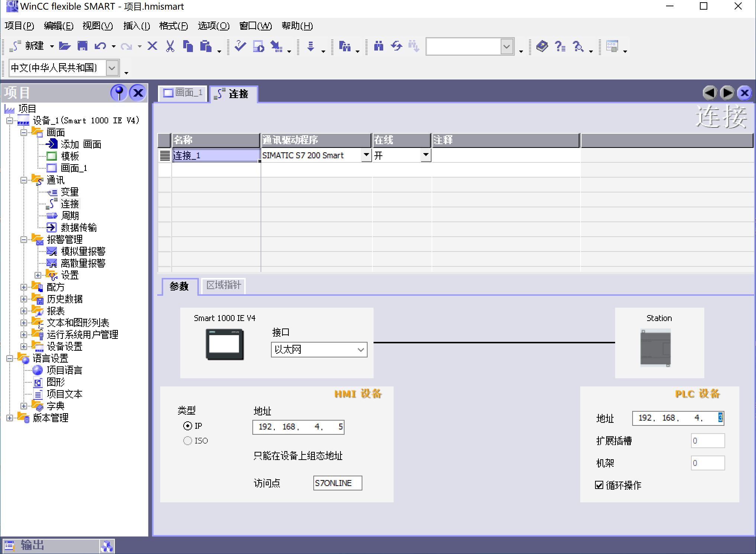Viewport: 756px width, 554px height.
Task: Switch to 区域指针 tab
Action: 223,285
